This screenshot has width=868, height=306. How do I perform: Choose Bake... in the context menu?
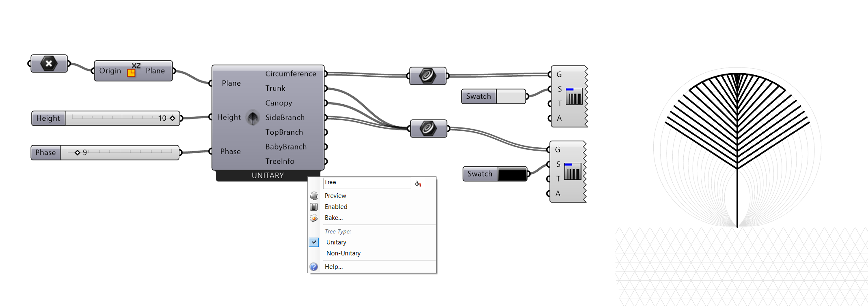(x=334, y=218)
